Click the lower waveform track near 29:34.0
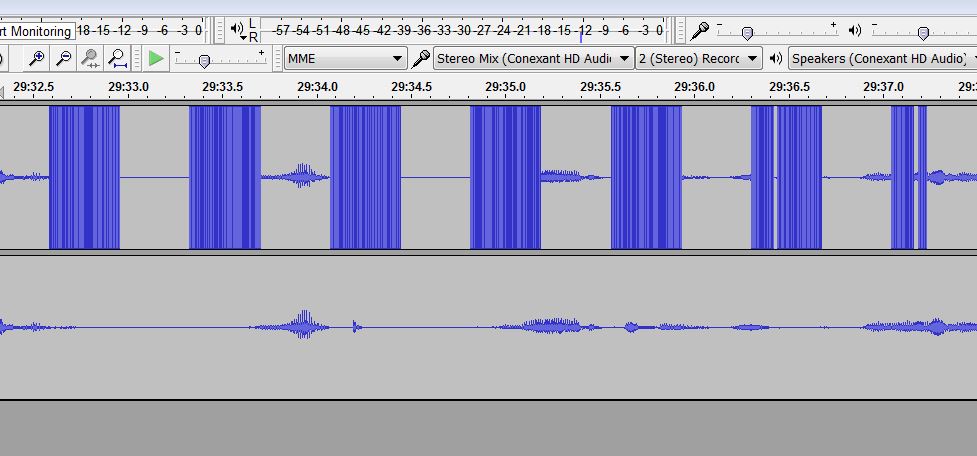Image resolution: width=977 pixels, height=456 pixels. (318, 327)
